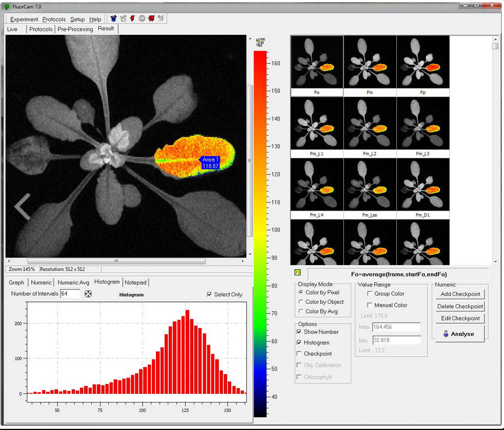Switch to the Pre-Procesing tab
The image size is (504, 430).
pyautogui.click(x=75, y=29)
